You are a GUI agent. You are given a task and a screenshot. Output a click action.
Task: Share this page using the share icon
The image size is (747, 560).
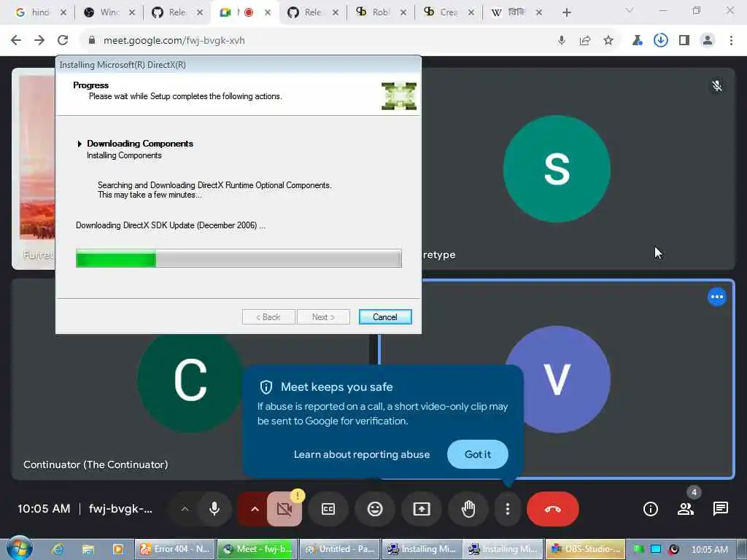585,41
